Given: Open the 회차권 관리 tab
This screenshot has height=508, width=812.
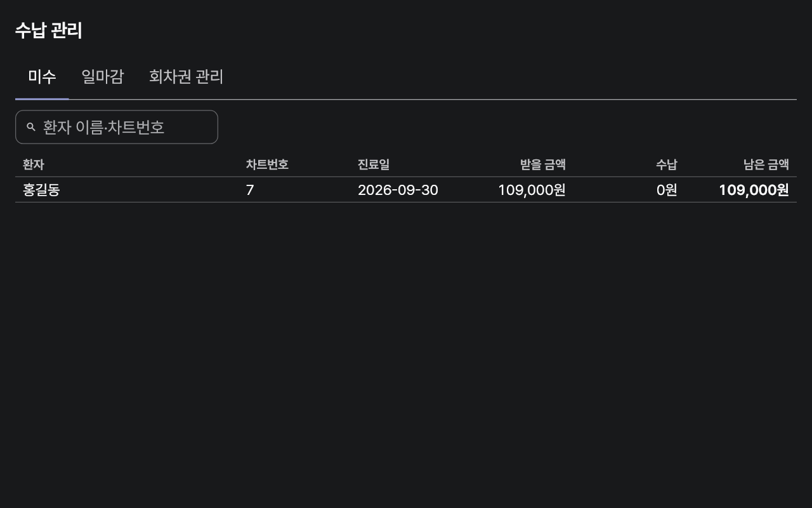Looking at the screenshot, I should point(186,77).
